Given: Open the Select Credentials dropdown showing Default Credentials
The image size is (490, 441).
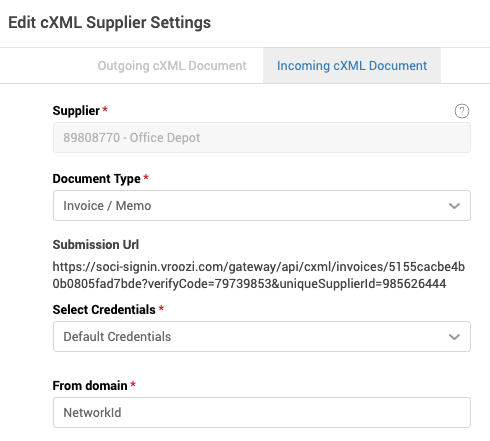Looking at the screenshot, I should (262, 337).
